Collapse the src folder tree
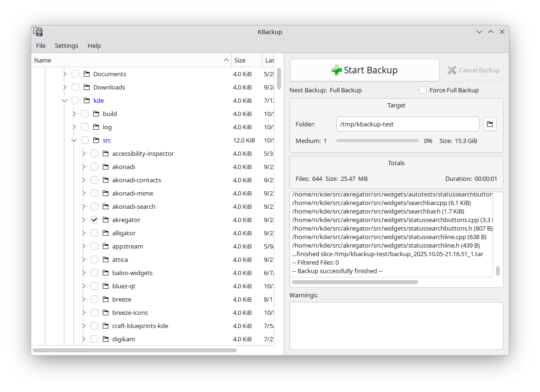 click(74, 140)
